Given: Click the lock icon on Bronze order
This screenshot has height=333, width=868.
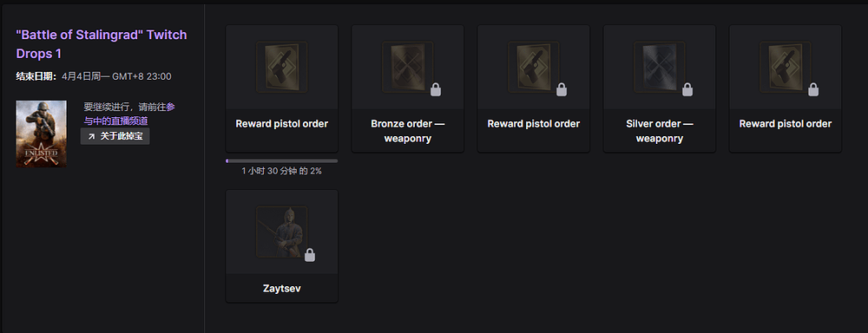Looking at the screenshot, I should tap(436, 89).
